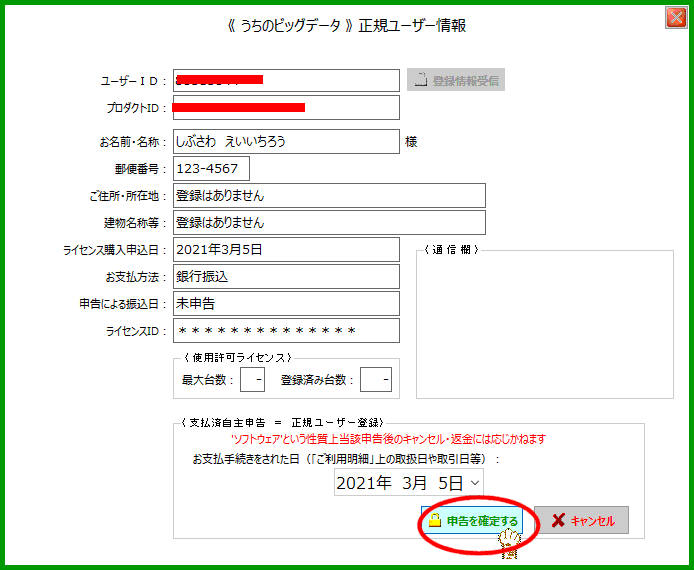
Task: Click the お支払手続きをされた日 label text
Action: pos(346,459)
